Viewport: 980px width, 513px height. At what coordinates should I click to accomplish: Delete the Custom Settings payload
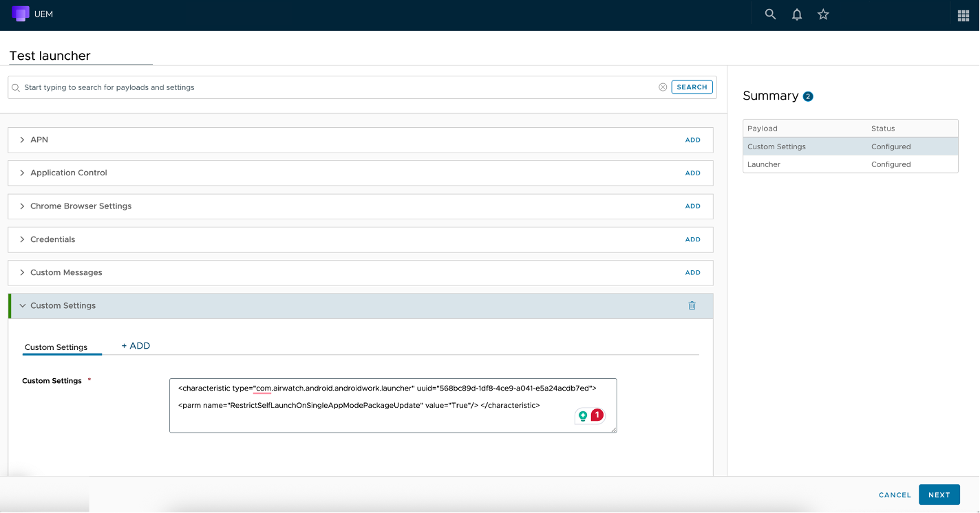click(692, 305)
